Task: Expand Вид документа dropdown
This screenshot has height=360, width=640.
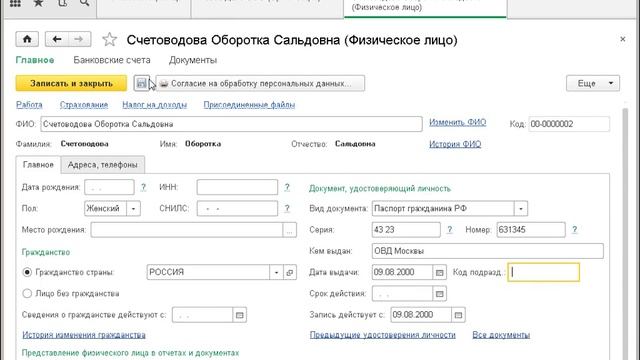Action: pos(521,209)
